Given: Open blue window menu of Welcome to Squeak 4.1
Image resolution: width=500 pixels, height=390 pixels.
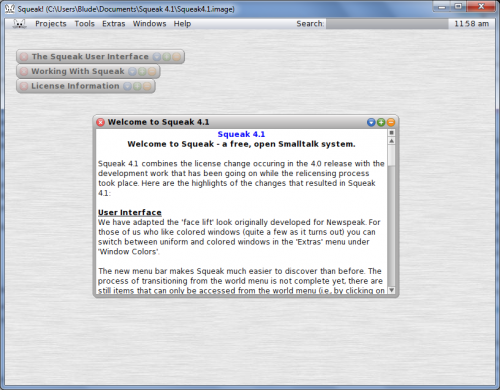Looking at the screenshot, I should click(371, 122).
